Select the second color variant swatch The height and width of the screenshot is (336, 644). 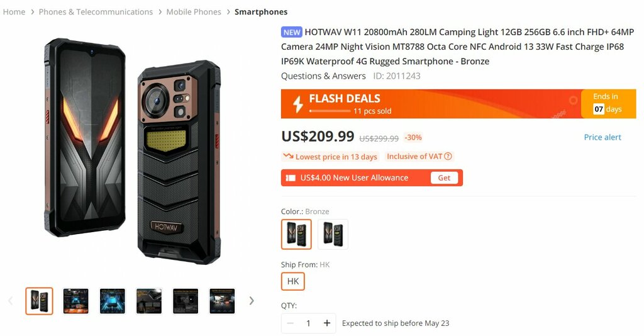[x=333, y=234]
